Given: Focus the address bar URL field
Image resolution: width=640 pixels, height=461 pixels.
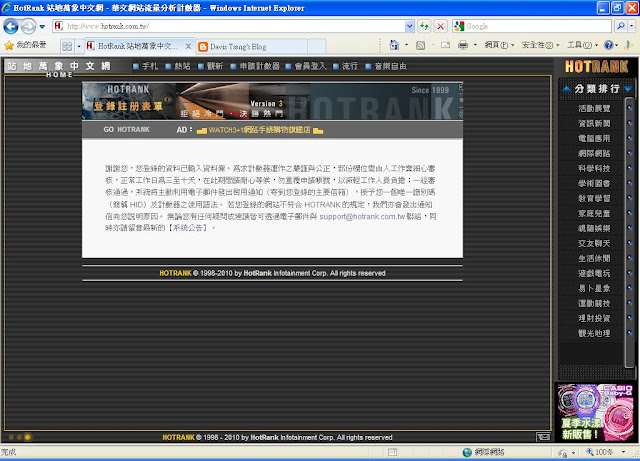Looking at the screenshot, I should click(235, 26).
